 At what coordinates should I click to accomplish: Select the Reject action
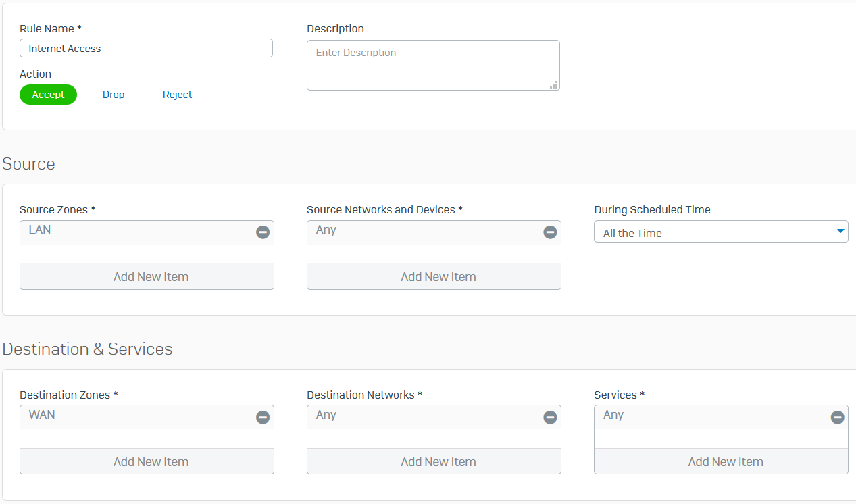coord(177,94)
